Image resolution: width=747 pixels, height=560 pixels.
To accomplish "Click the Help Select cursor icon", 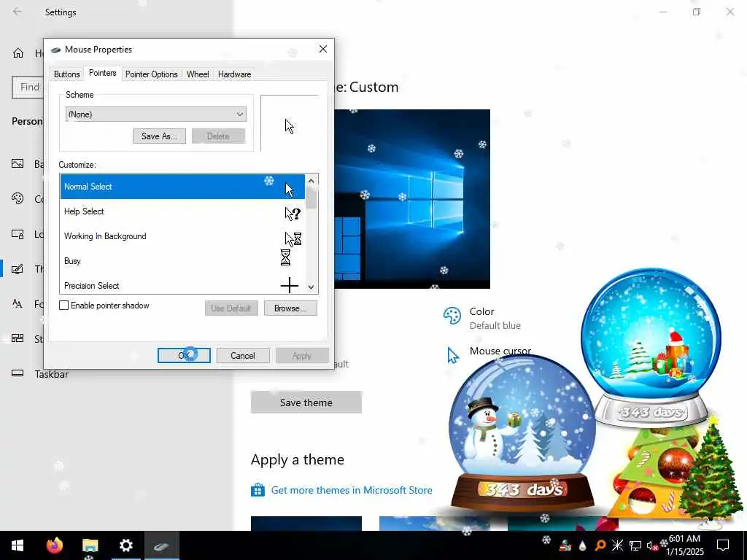I will point(293,214).
